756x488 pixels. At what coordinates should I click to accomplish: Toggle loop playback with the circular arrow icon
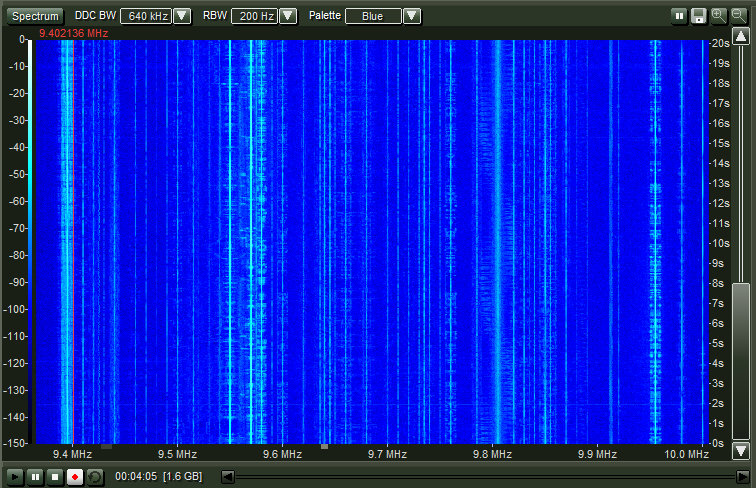point(95,477)
